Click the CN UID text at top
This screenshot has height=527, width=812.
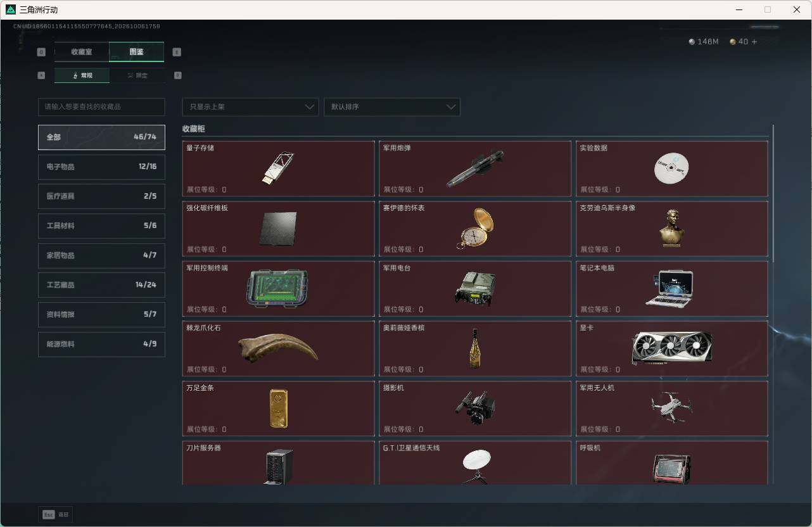86,27
